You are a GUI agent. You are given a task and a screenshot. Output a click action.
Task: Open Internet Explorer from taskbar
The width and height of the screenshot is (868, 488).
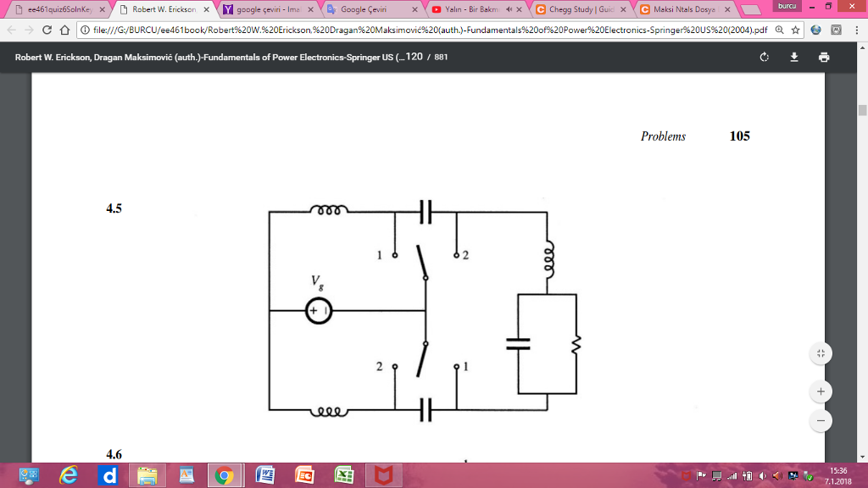click(x=69, y=475)
